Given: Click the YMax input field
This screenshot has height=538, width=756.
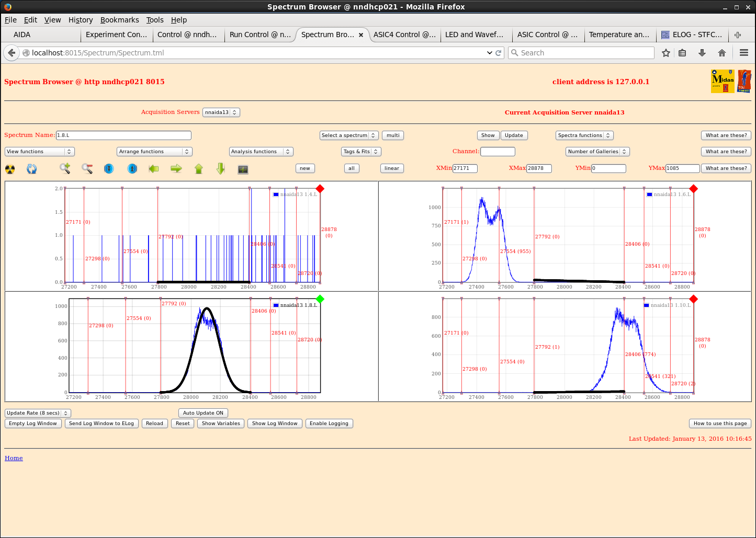Looking at the screenshot, I should coord(683,168).
